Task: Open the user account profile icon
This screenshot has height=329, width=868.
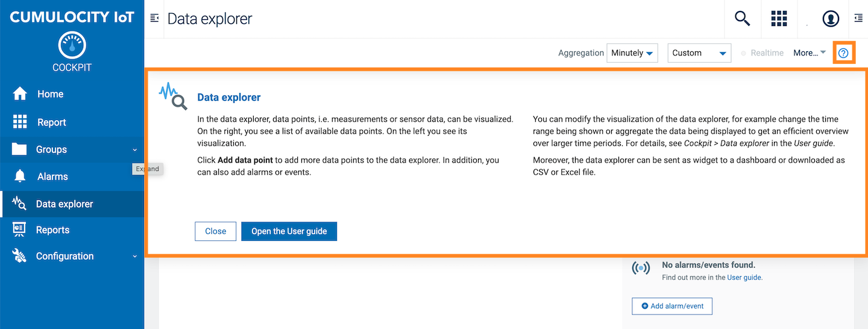Action: pos(831,19)
